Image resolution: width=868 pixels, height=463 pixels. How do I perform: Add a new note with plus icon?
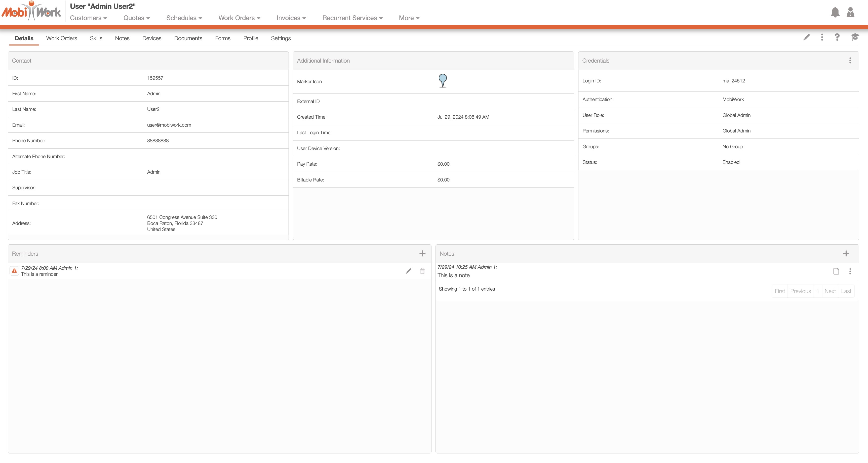point(846,254)
